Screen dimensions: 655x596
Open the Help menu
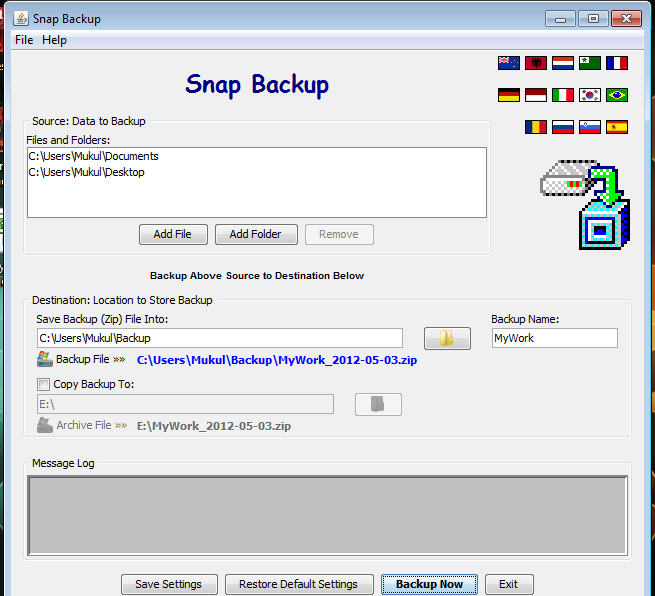54,40
